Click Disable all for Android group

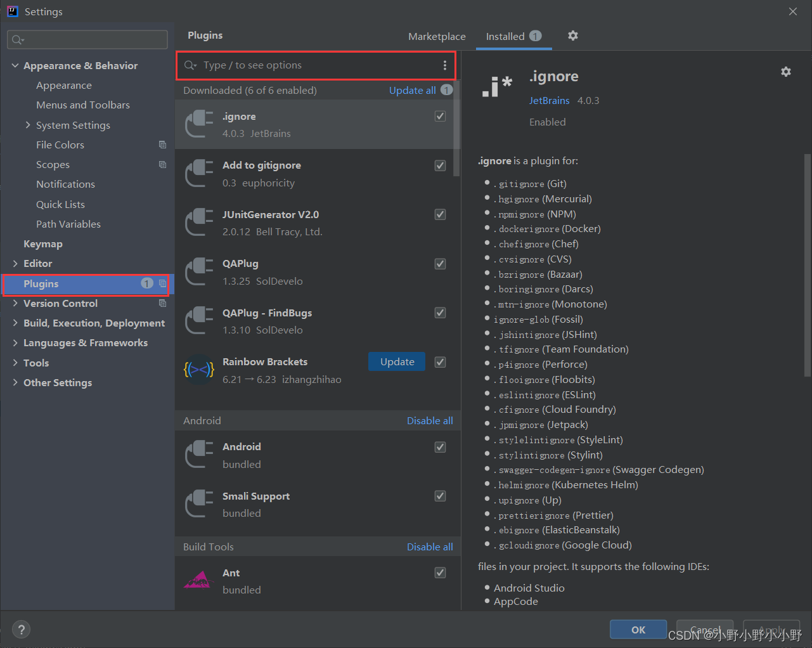click(430, 420)
